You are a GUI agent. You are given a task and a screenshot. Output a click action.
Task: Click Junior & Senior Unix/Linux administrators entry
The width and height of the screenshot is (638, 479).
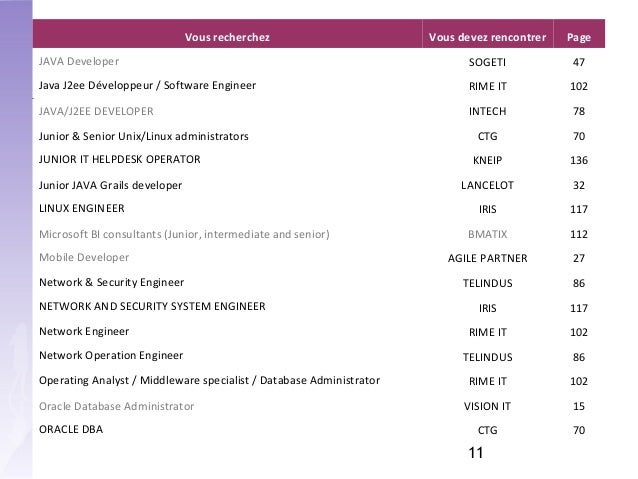[144, 135]
